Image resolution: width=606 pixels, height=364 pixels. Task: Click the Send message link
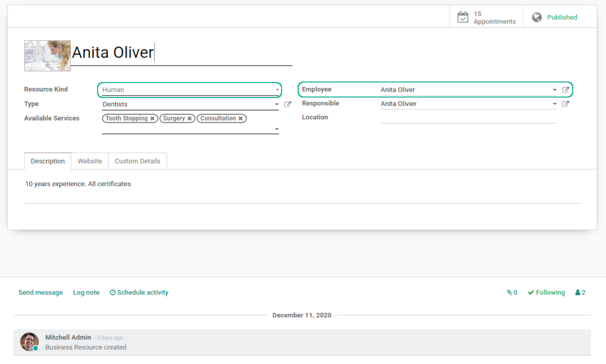40,293
